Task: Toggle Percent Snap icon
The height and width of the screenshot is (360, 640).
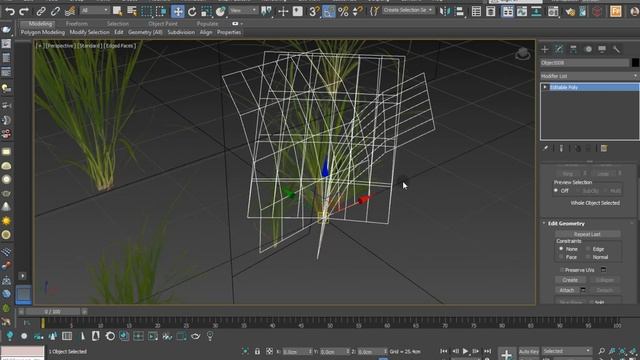Action: [x=343, y=11]
